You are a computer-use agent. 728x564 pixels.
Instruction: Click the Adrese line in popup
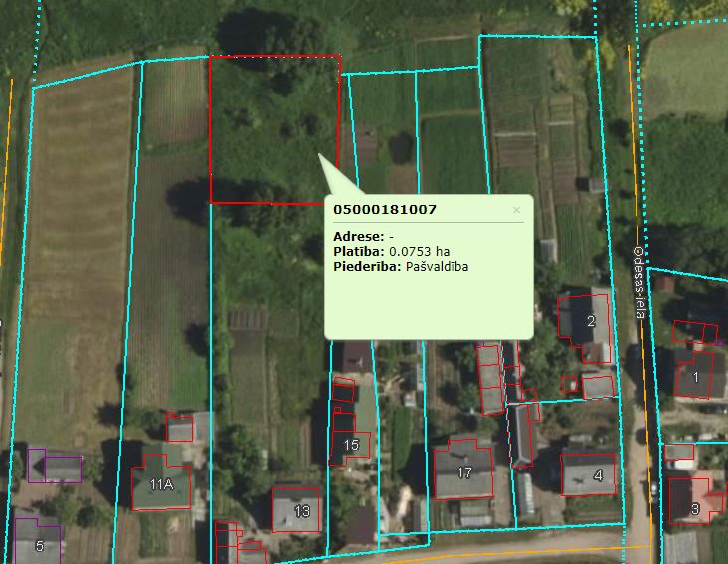click(364, 237)
